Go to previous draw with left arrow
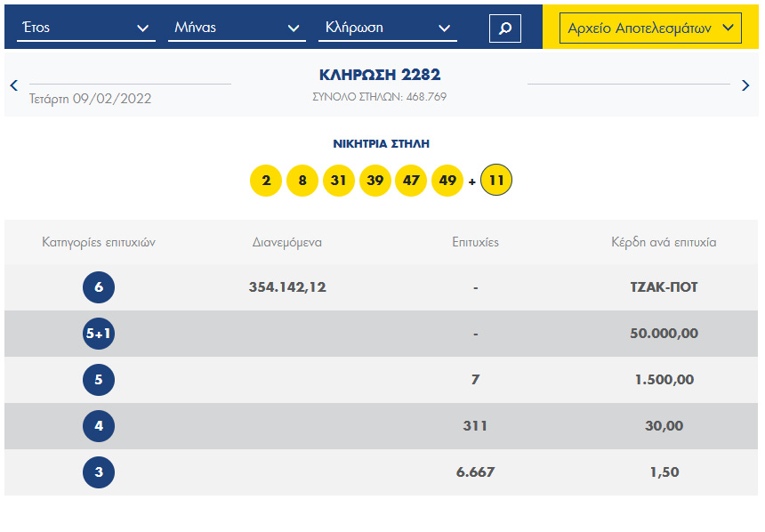This screenshot has height=532, width=765. (13, 85)
